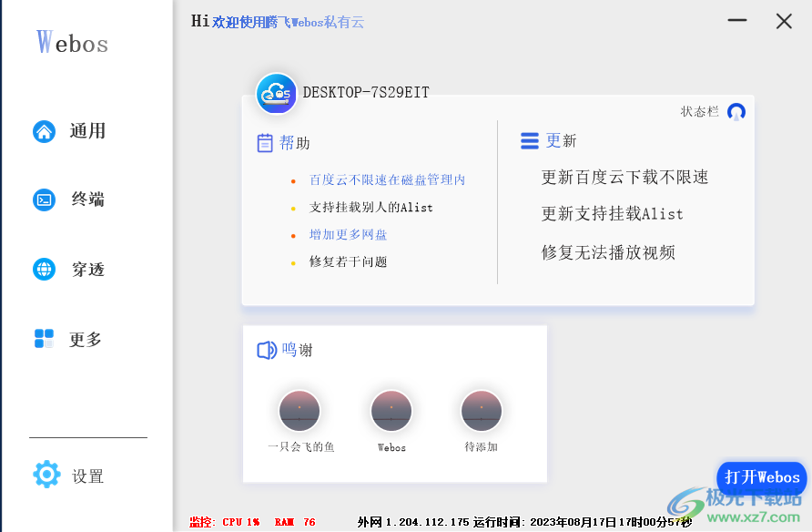Screen dimensions: 812x532
Task: Click the 修复若干问题 help item
Action: click(348, 261)
